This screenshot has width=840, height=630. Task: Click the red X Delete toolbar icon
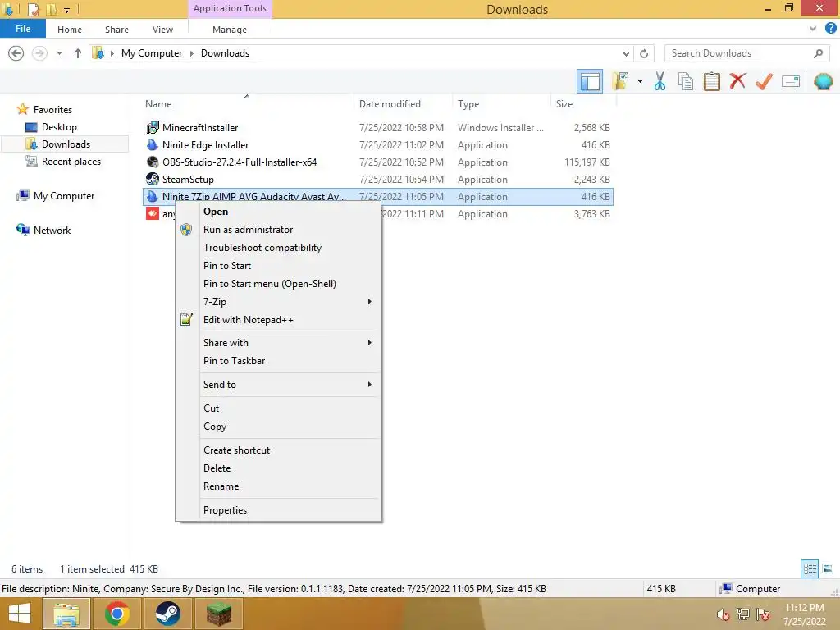[737, 81]
